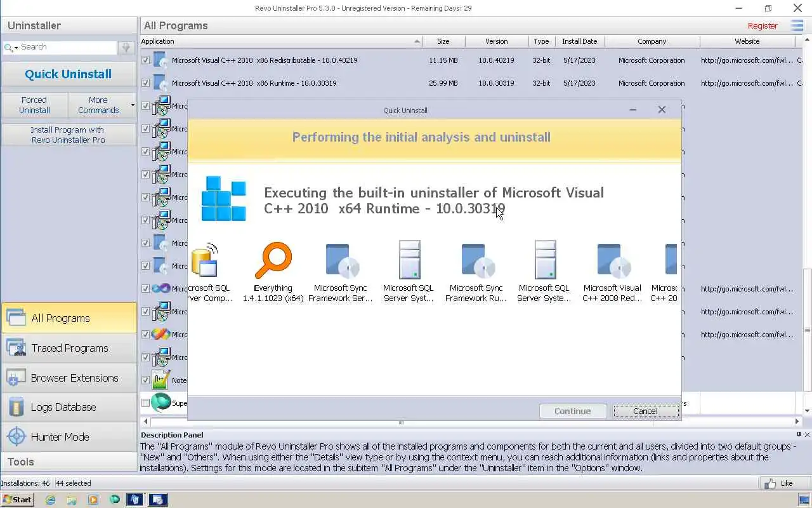The image size is (812, 508).
Task: Click the Revo Uninstaller taskbar button
Action: 135,500
